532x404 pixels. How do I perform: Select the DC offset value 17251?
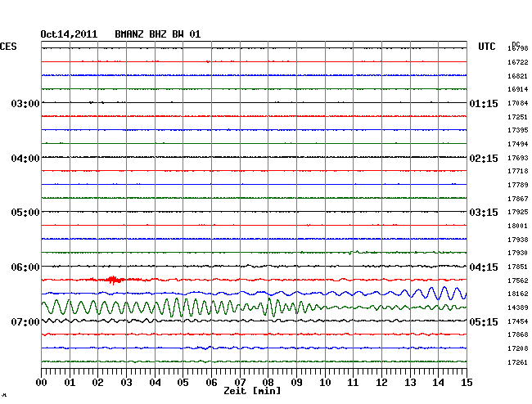click(x=518, y=117)
